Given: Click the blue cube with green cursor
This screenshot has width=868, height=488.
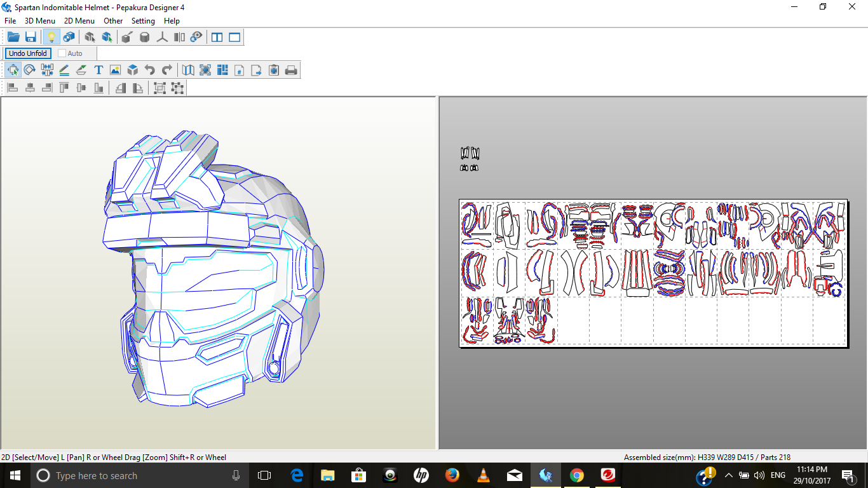Looking at the screenshot, I should click(107, 37).
